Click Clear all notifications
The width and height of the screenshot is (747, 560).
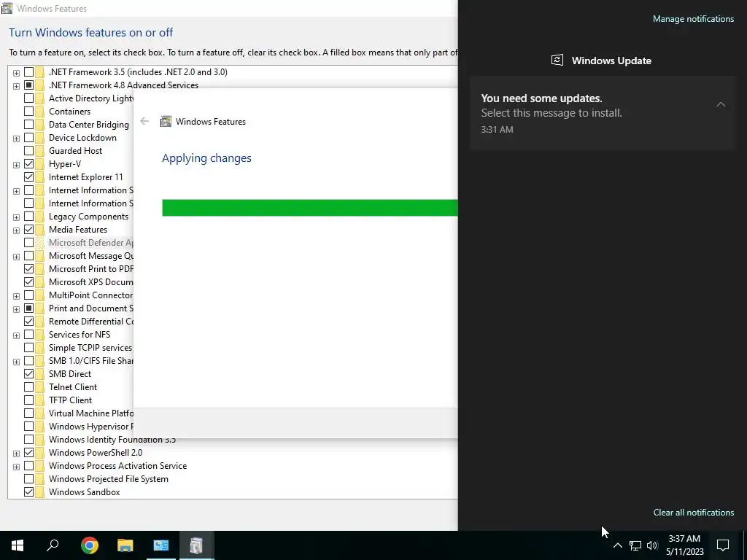(x=694, y=513)
